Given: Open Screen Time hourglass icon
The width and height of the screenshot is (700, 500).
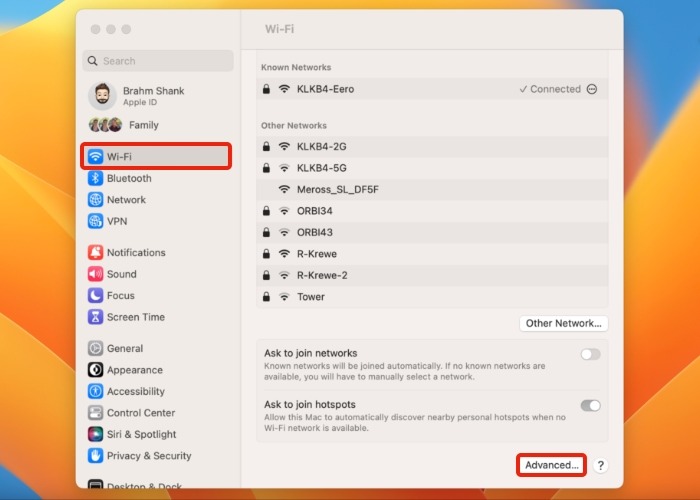Looking at the screenshot, I should (x=95, y=317).
